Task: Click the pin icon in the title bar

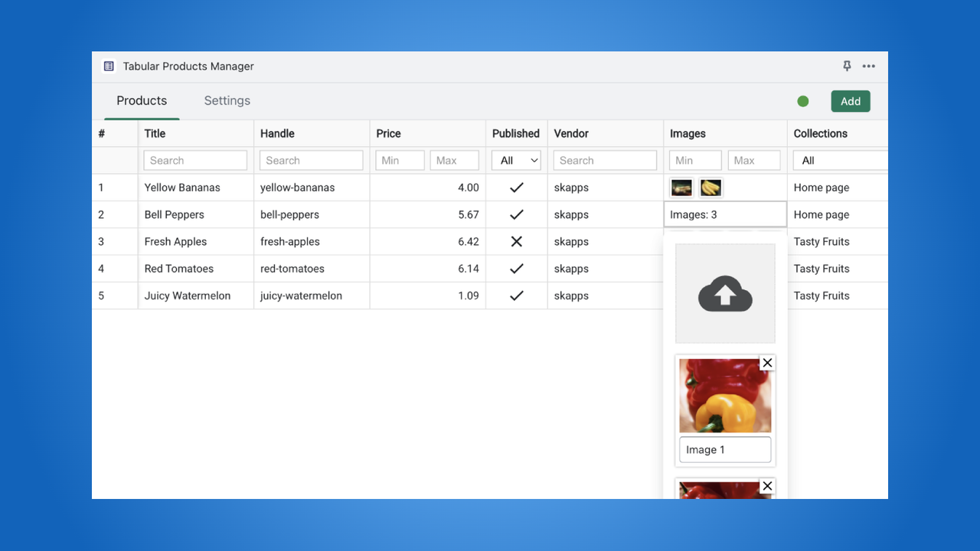Action: (x=847, y=66)
